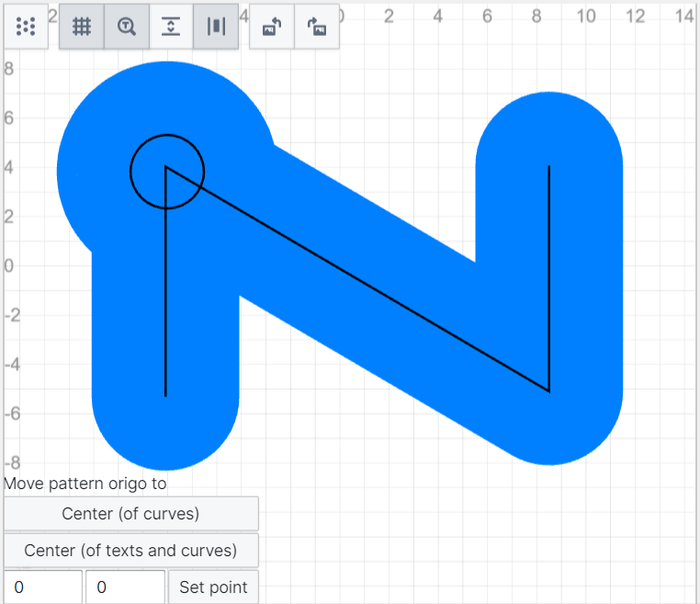Screen dimensions: 700x604
Task: Click the Center (of curves) button
Action: (x=131, y=514)
